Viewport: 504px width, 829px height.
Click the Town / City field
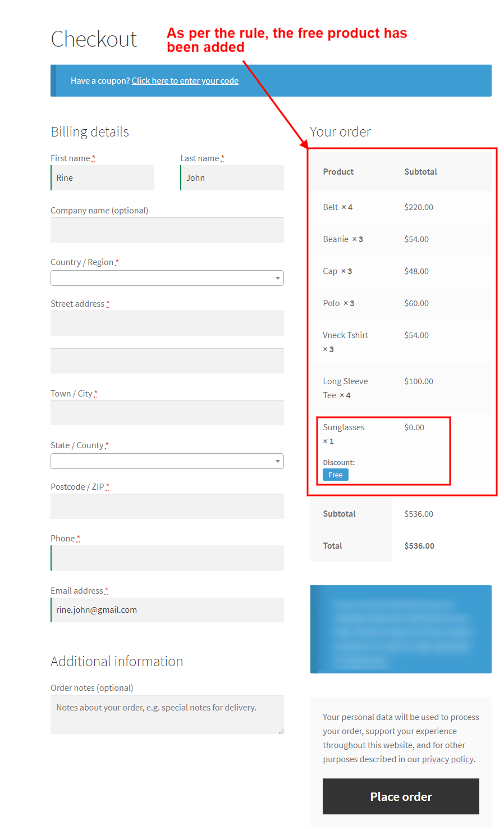point(167,412)
